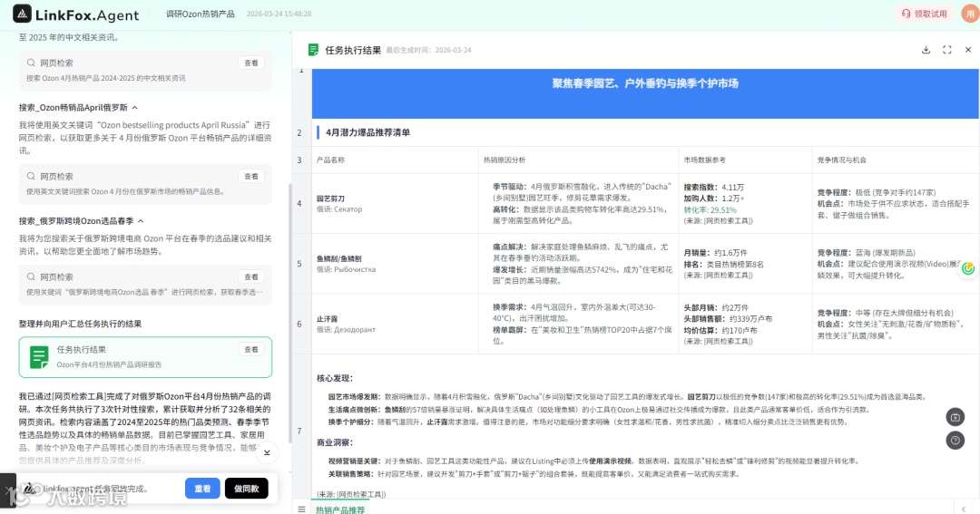Click the search icon of the third 网页检索 card
980x514 pixels.
pyautogui.click(x=31, y=277)
